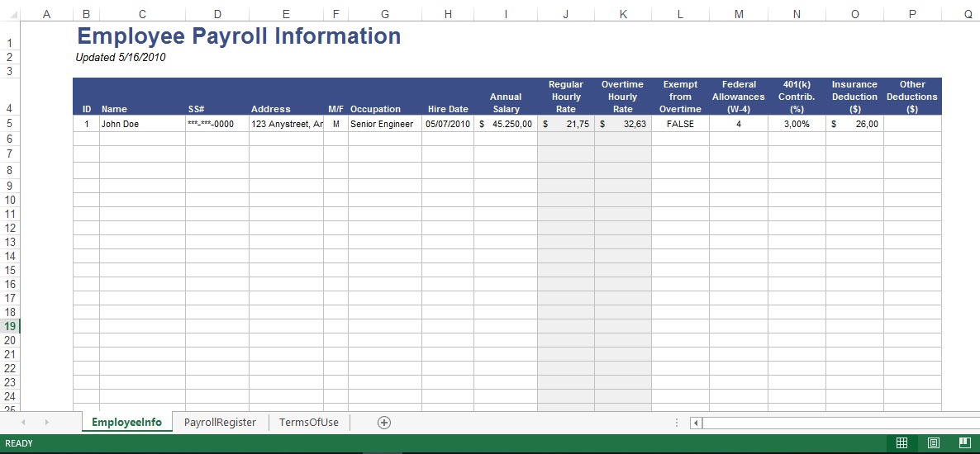Click the FALSE exempt from overtime cell
The width and height of the screenshot is (980, 454).
(680, 124)
